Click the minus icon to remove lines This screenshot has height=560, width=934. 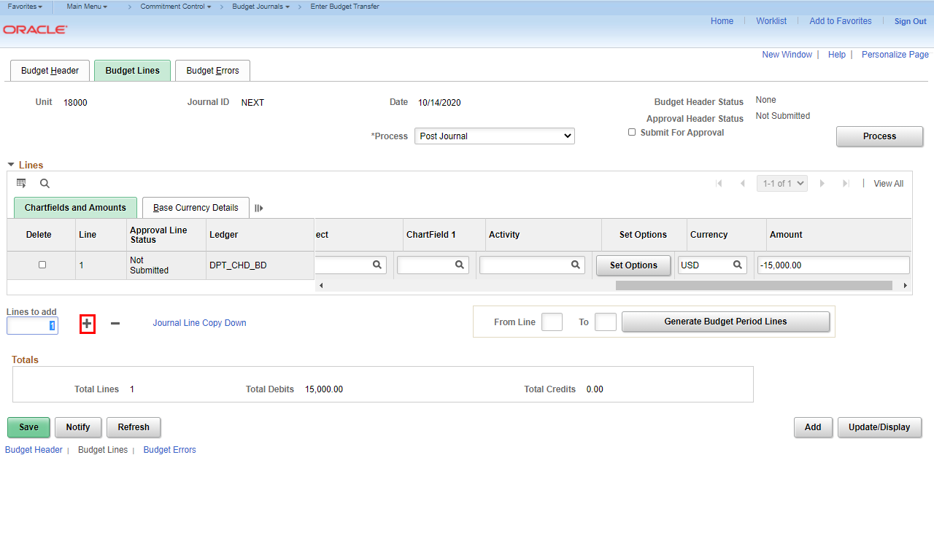pyautogui.click(x=115, y=324)
